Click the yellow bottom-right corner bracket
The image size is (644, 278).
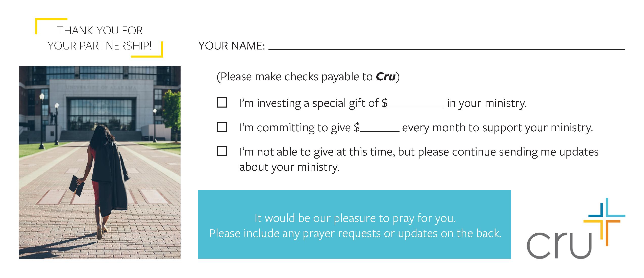[147, 50]
